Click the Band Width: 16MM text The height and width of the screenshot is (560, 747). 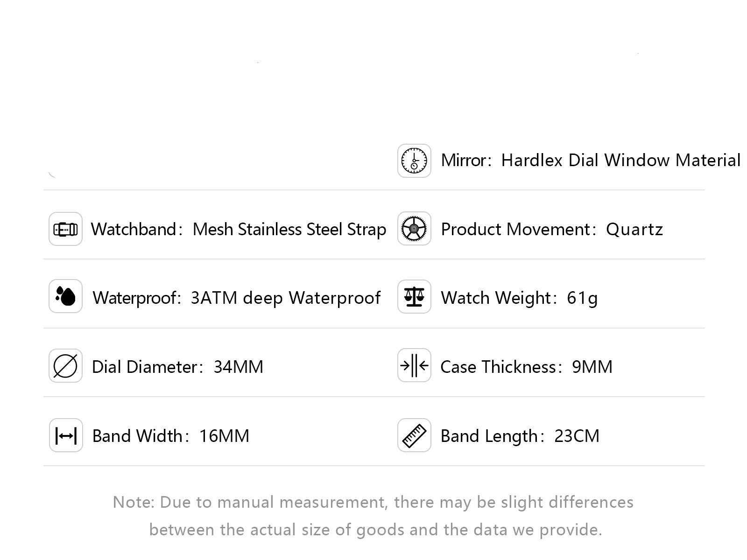click(171, 436)
